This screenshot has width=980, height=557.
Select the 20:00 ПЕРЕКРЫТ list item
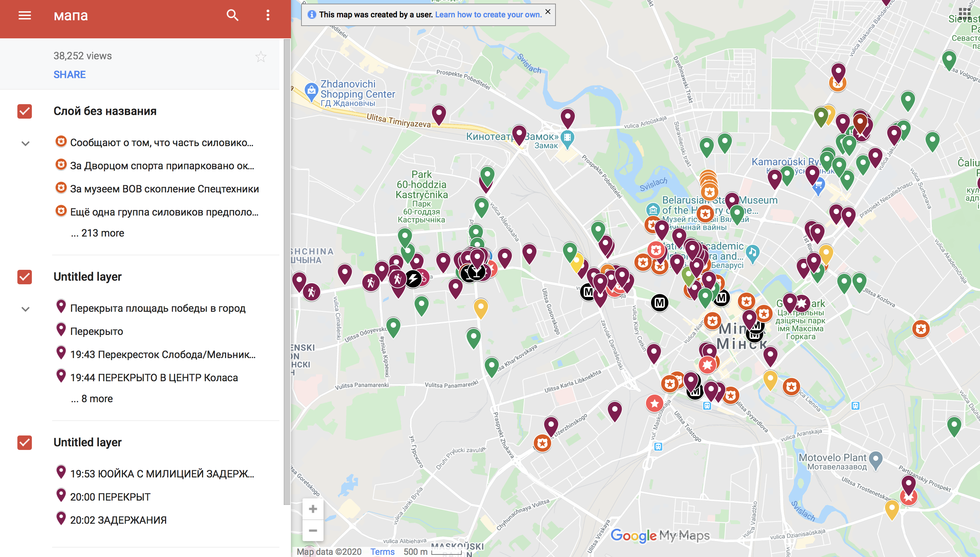[x=110, y=497]
